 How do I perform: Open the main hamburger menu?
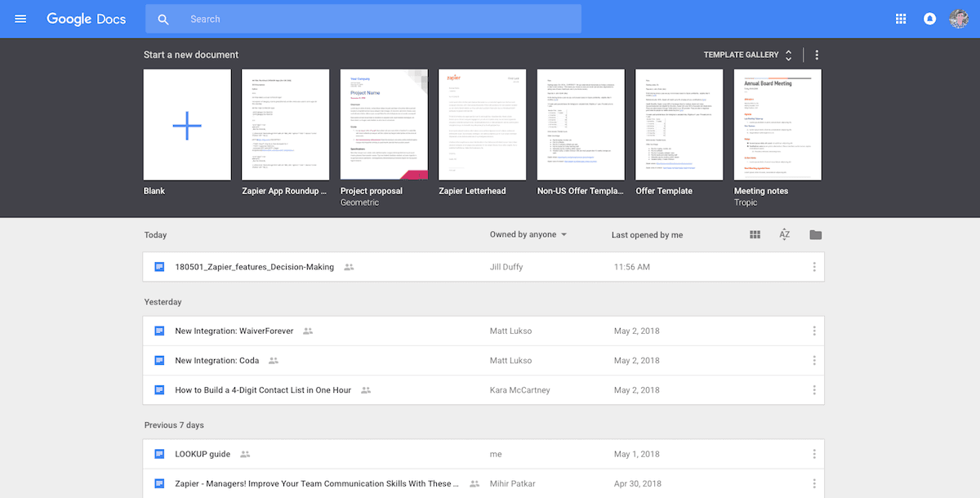pos(20,19)
